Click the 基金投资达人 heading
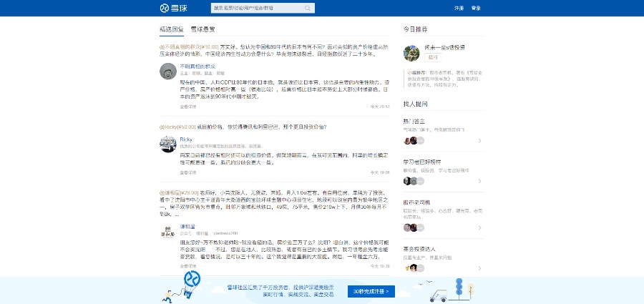Screen dimensions: 644x304 (419, 249)
